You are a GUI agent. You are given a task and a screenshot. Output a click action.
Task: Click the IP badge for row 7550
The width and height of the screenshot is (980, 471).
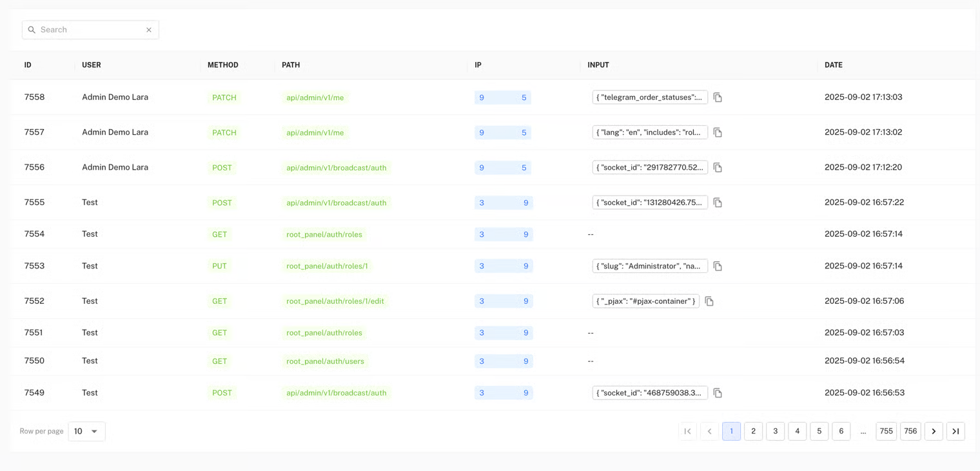(504, 361)
